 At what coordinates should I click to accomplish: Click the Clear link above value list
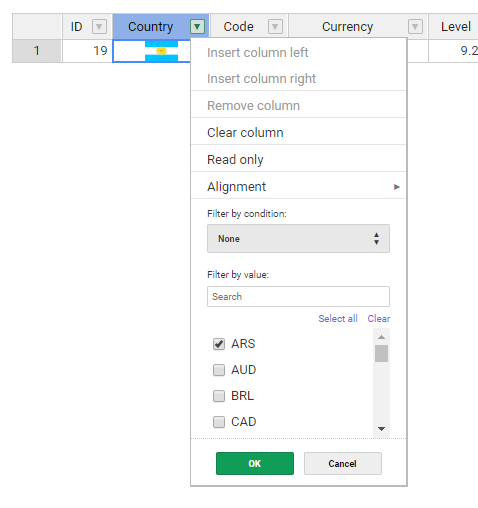[x=379, y=319]
